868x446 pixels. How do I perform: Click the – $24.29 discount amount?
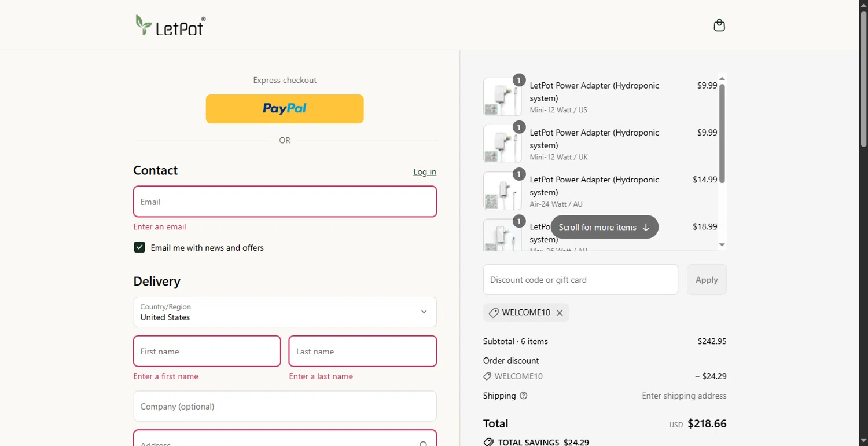pos(711,376)
